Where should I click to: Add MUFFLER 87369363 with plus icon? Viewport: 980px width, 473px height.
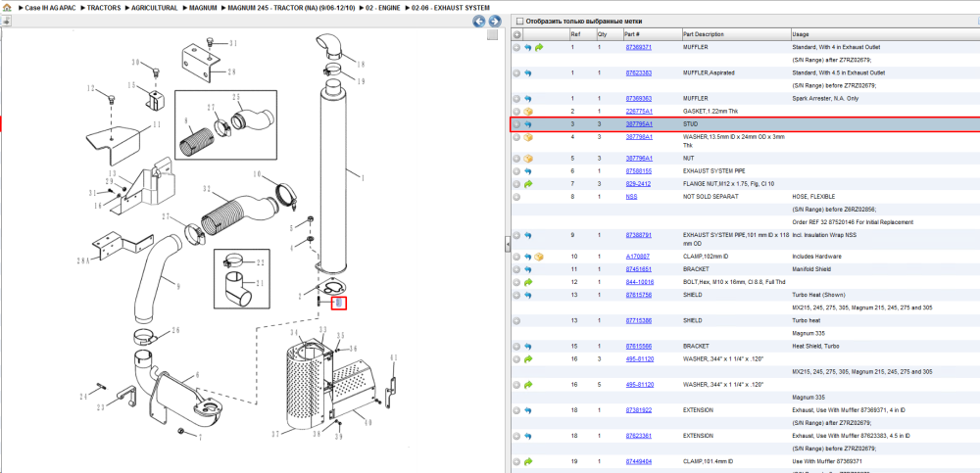coord(516,99)
